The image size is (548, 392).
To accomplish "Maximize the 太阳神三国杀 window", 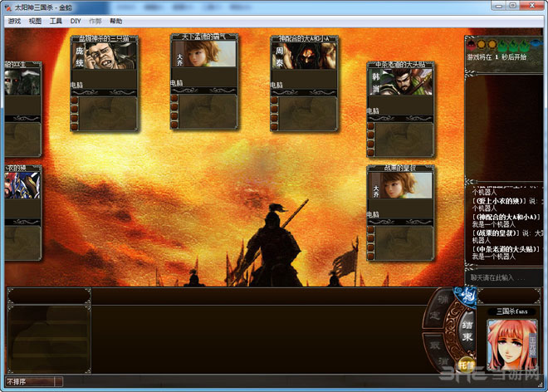I will (x=513, y=6).
